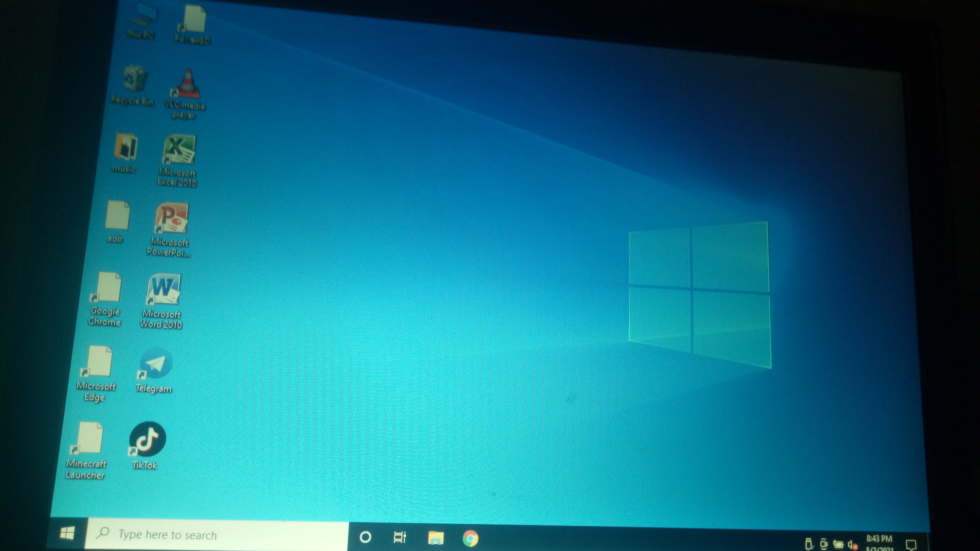980x551 pixels.
Task: Select the Minecraft Launcher shortcut
Action: point(86,450)
